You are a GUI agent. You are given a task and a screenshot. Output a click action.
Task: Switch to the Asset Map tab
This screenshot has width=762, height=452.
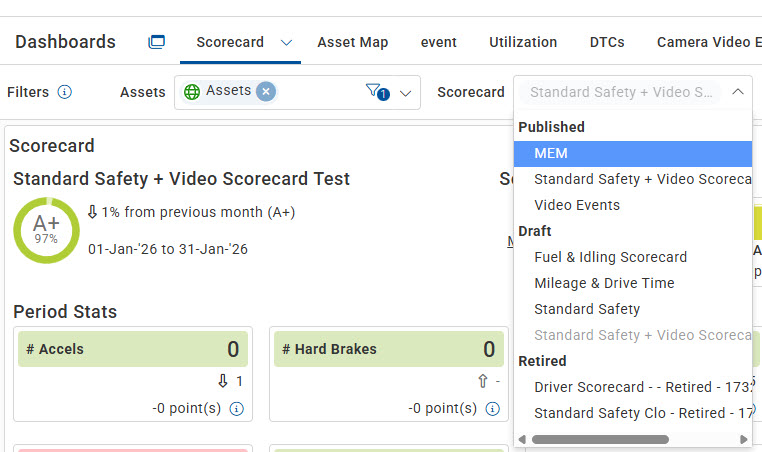click(x=353, y=42)
